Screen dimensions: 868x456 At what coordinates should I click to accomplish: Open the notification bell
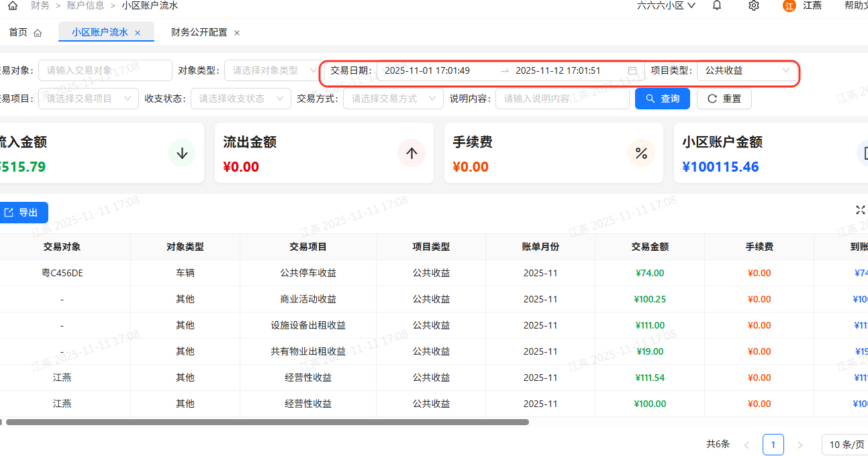coord(717,5)
